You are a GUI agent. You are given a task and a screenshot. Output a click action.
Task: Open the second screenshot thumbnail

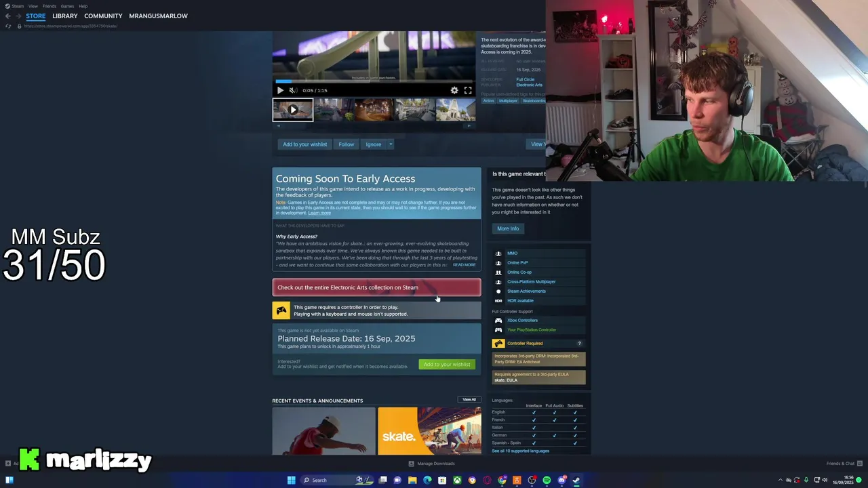pos(334,109)
